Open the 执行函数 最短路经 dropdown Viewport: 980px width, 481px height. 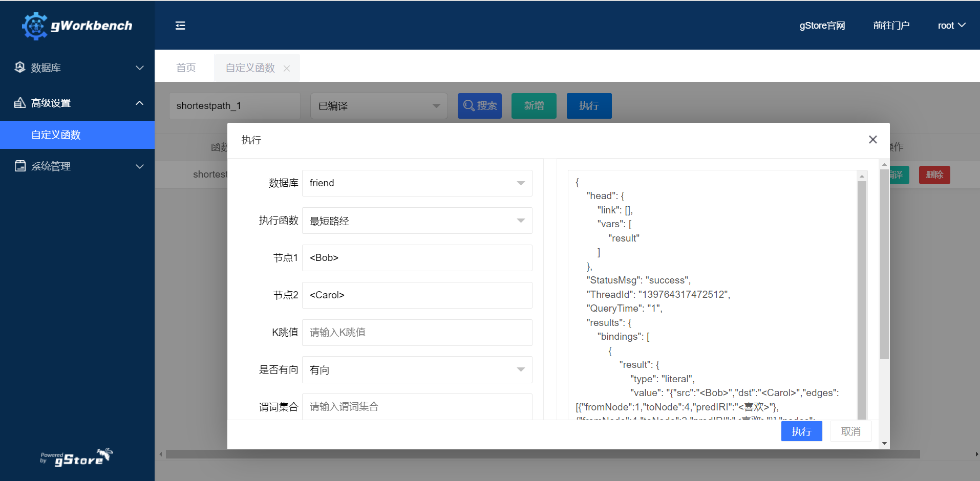tap(417, 221)
